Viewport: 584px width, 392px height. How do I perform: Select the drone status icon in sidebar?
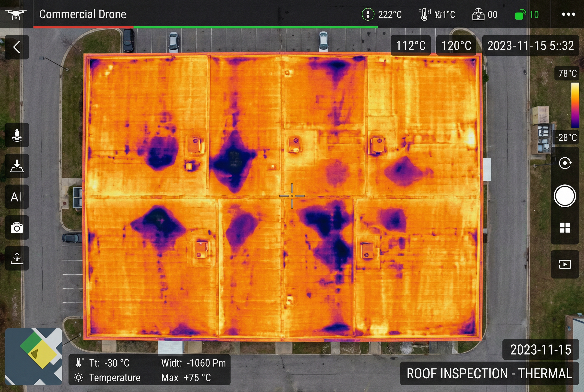click(17, 135)
